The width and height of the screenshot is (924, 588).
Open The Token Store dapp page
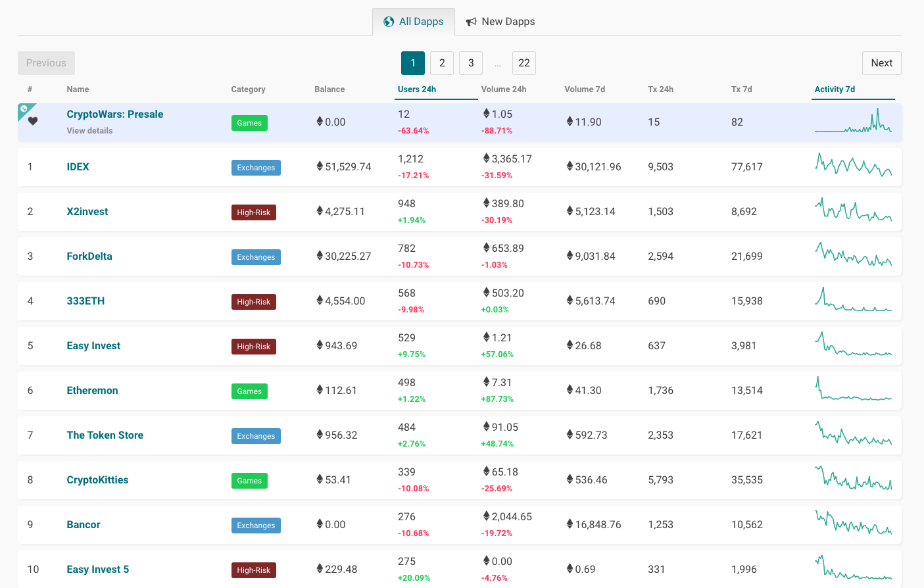coord(105,435)
